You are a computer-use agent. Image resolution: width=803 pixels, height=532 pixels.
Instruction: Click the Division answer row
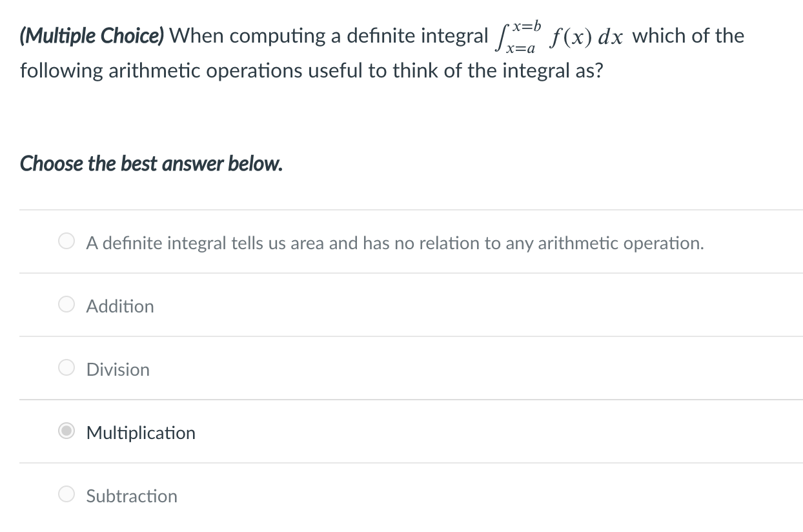coord(387,369)
